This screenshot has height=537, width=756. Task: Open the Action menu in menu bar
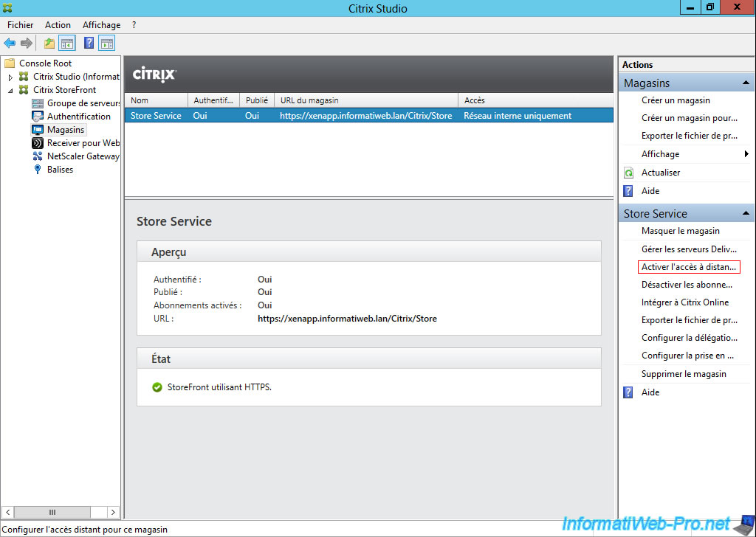click(58, 25)
